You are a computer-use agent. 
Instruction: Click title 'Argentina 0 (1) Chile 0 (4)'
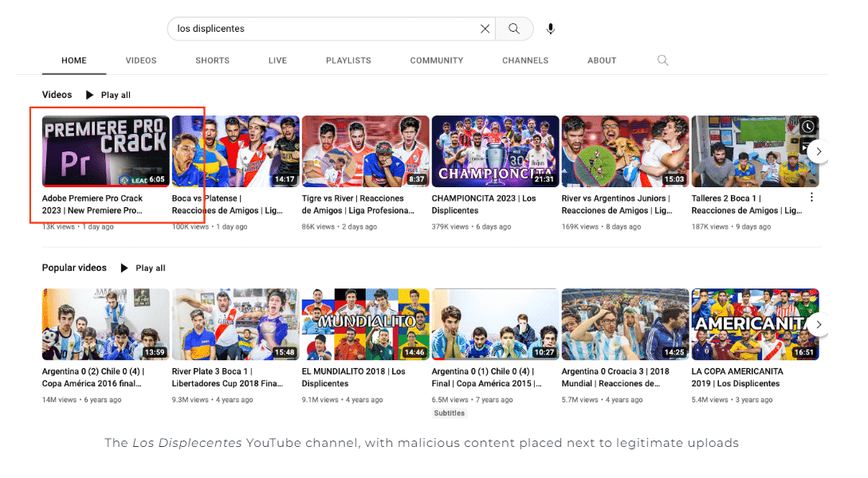pyautogui.click(x=486, y=378)
